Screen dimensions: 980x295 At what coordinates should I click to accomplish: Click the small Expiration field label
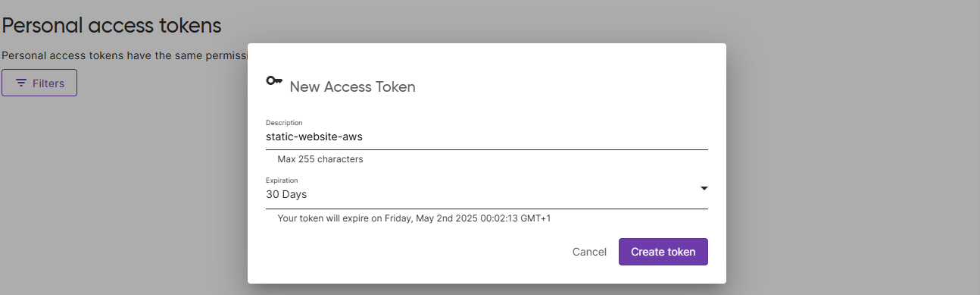282,180
